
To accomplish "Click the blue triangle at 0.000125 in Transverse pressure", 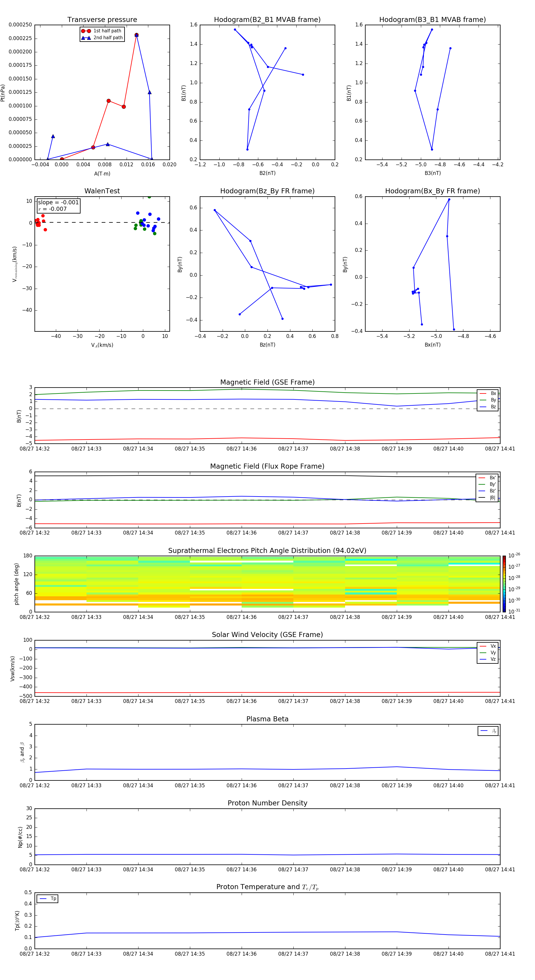I will [149, 92].
